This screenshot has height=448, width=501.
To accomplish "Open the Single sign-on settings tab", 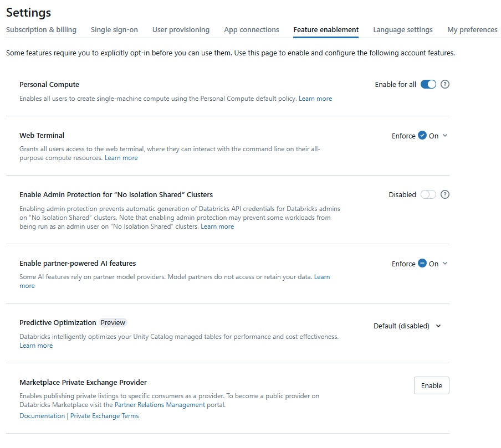I will [114, 29].
